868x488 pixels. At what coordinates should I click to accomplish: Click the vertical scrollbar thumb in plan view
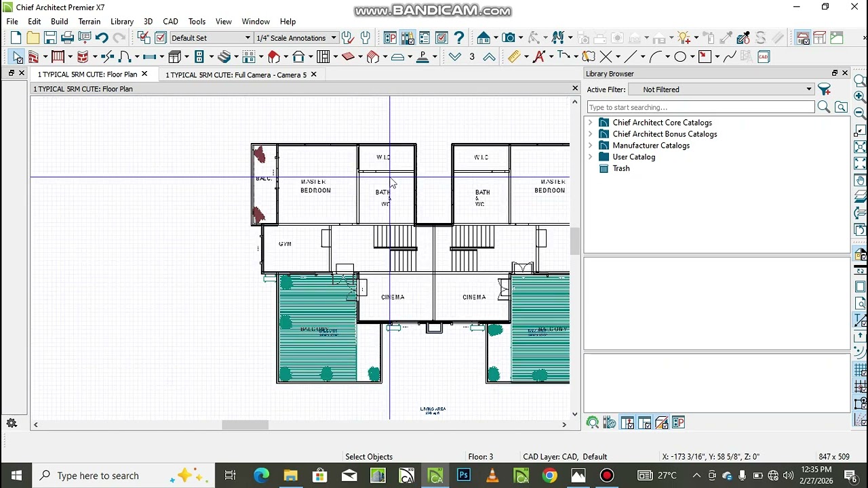tap(575, 241)
